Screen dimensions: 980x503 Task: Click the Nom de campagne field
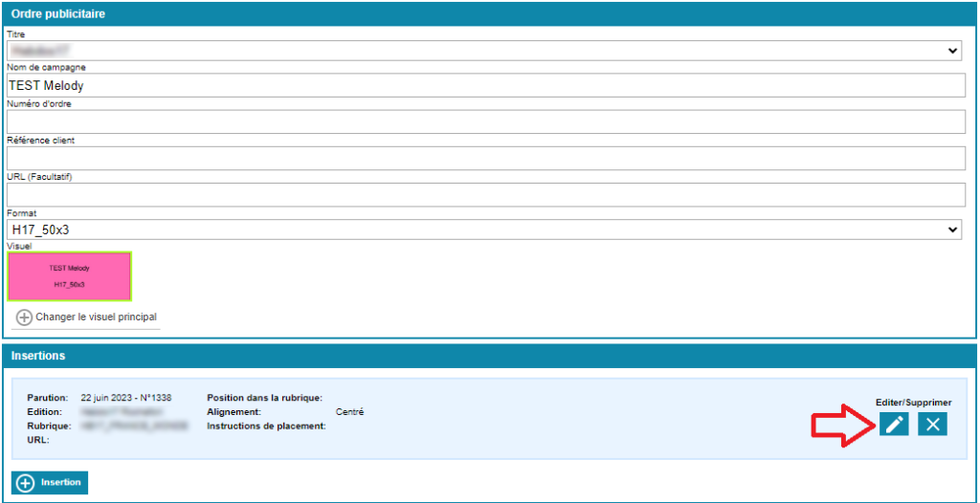tap(486, 85)
